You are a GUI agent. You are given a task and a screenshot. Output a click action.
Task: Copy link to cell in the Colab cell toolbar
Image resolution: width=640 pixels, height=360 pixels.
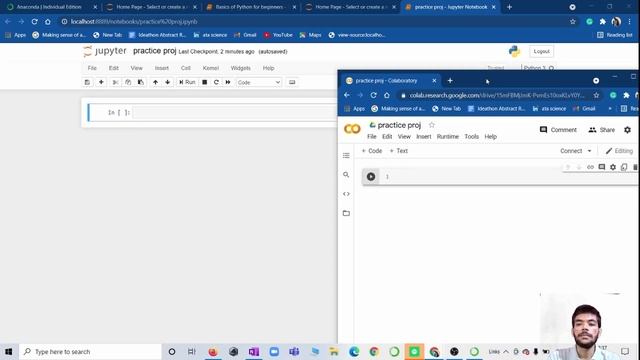[x=590, y=167]
